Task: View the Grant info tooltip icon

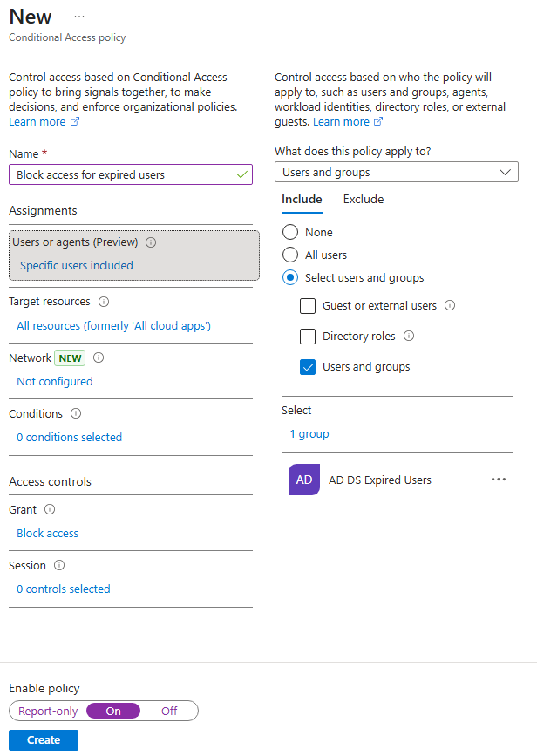Action: (x=50, y=509)
